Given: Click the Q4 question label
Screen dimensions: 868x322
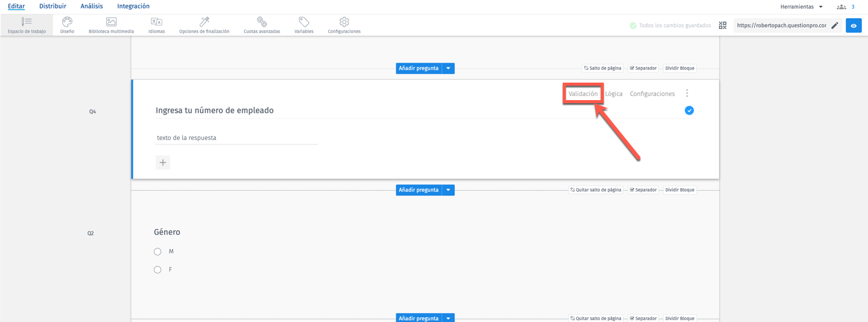Looking at the screenshot, I should 92,112.
